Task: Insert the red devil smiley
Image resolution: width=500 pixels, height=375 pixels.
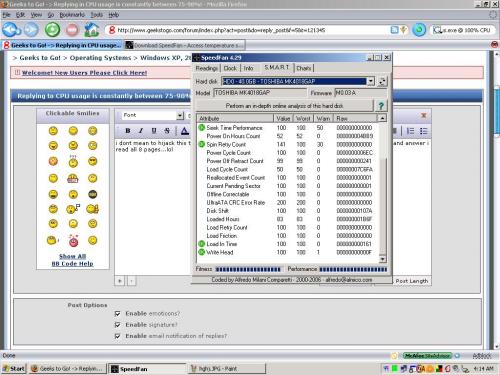Action: (x=73, y=240)
